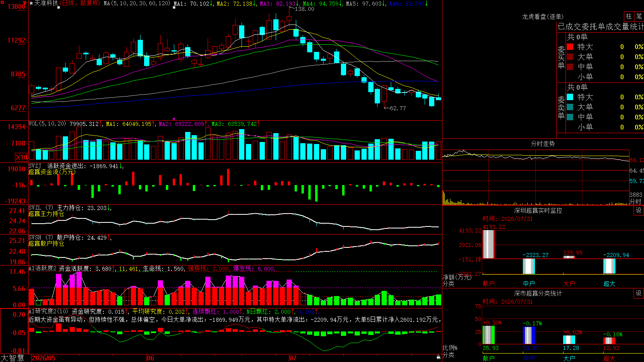Click the 深圳超赢实时监控 panel title
The width and height of the screenshot is (644, 362).
coord(538,210)
